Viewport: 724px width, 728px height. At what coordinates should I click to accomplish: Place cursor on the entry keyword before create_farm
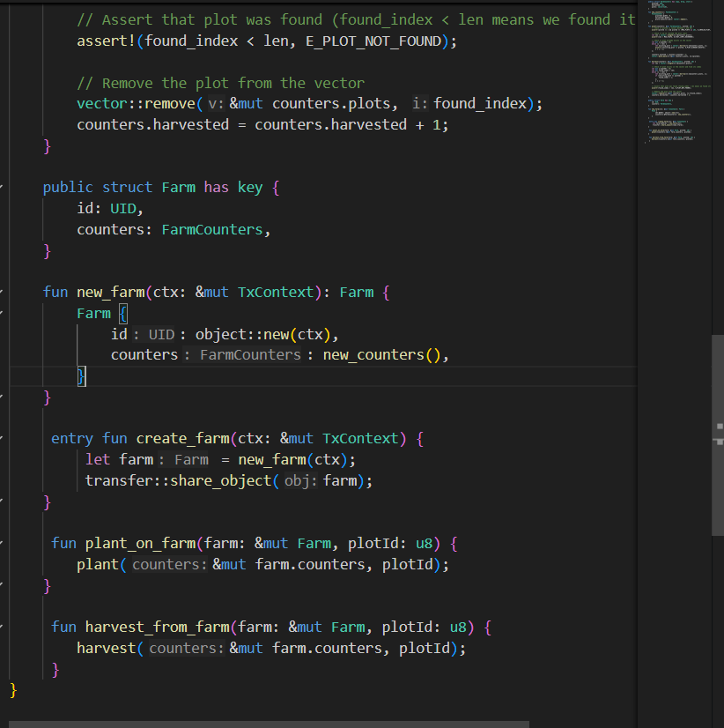pos(71,438)
